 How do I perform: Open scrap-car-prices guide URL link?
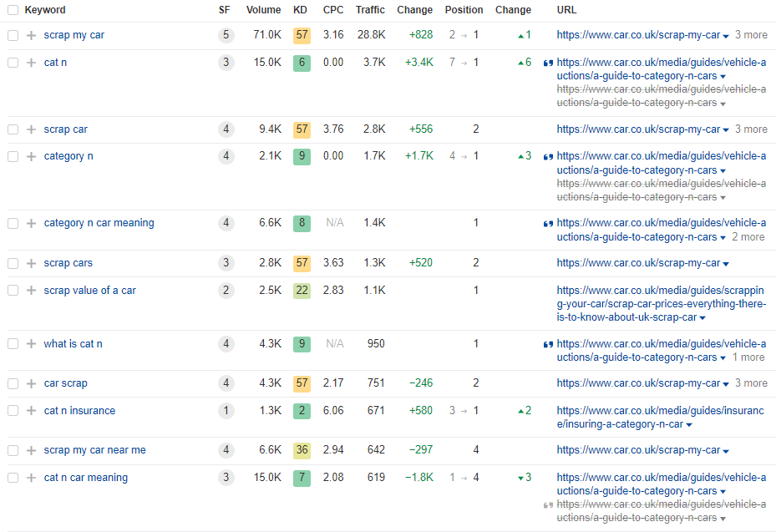click(x=662, y=304)
